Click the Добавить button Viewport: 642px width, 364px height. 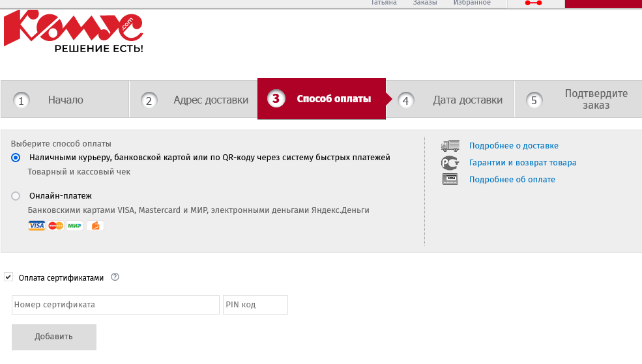(x=54, y=337)
